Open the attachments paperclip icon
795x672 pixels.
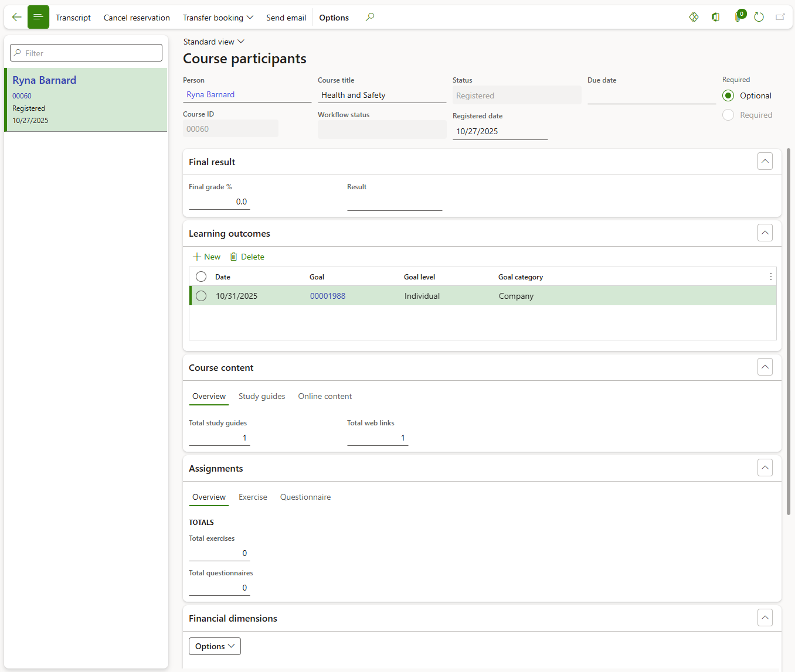(x=738, y=17)
